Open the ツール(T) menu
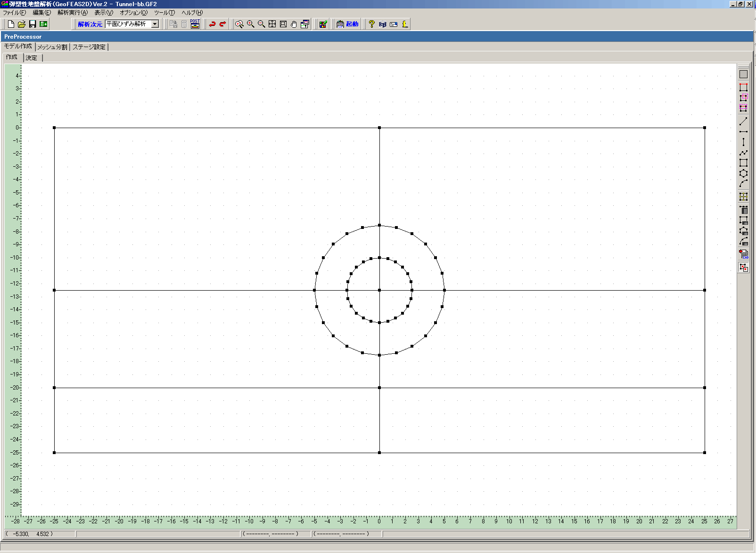756x553 pixels. coord(164,13)
